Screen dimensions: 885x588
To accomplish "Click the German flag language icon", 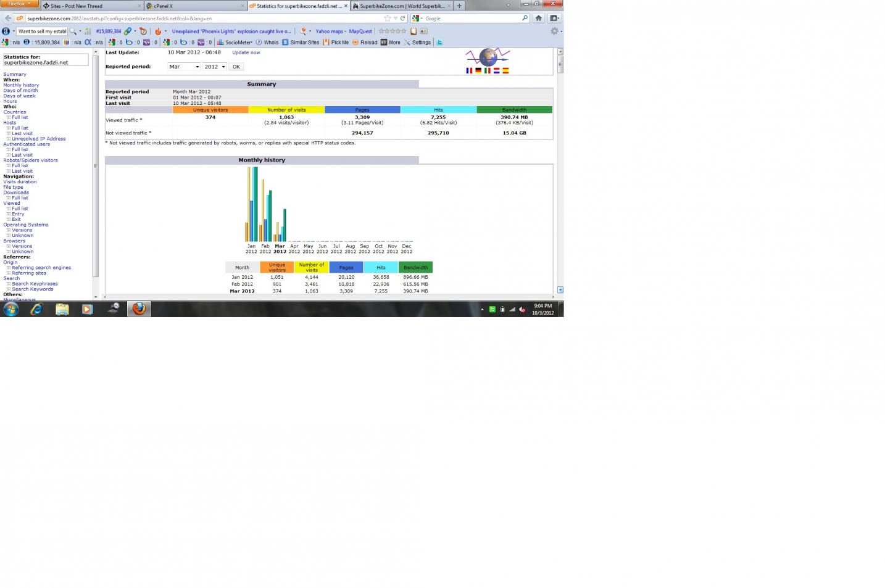I will [478, 70].
